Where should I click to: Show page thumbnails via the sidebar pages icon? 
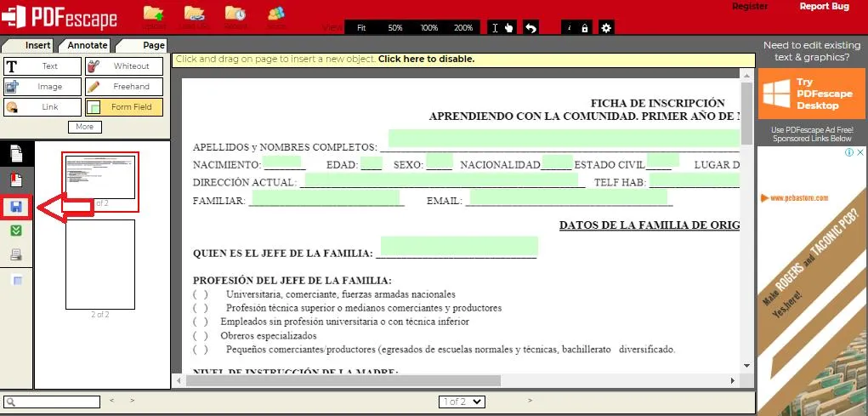pyautogui.click(x=17, y=153)
